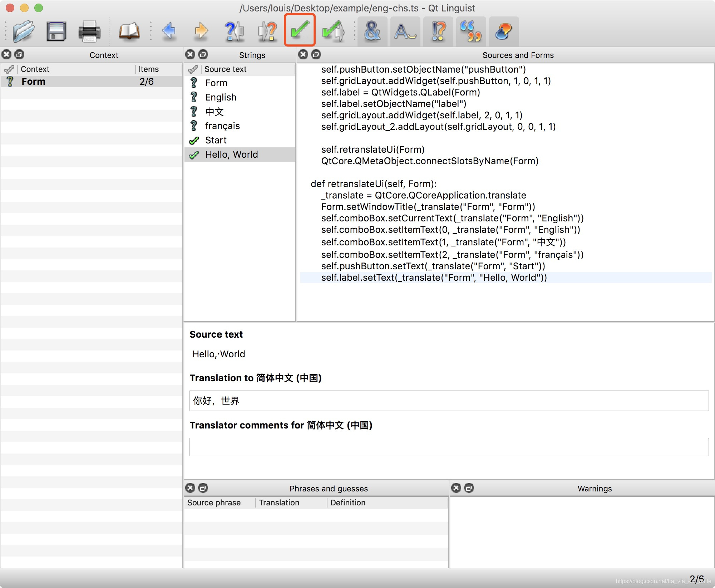Image resolution: width=715 pixels, height=588 pixels.
Task: Jump to previous unfinished item icon
Action: point(234,31)
